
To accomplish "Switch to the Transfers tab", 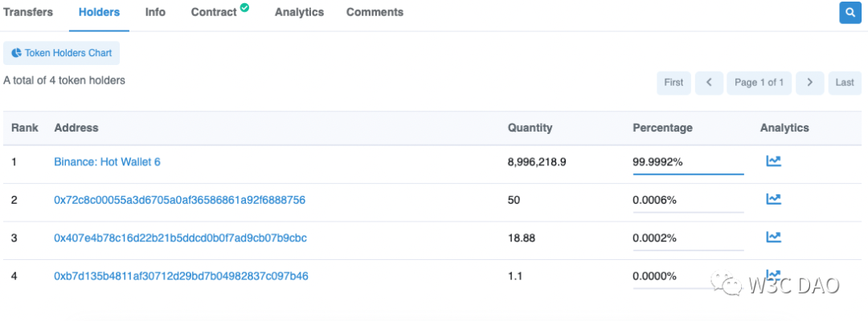I will (28, 12).
